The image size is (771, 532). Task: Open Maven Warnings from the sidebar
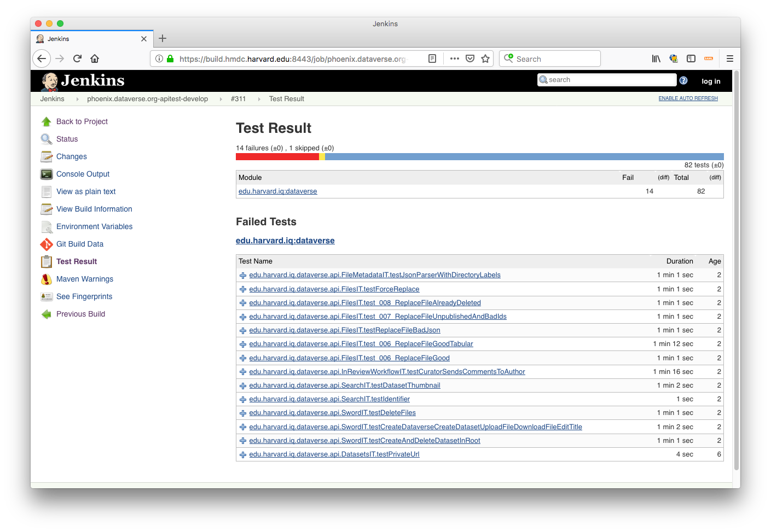click(x=85, y=279)
